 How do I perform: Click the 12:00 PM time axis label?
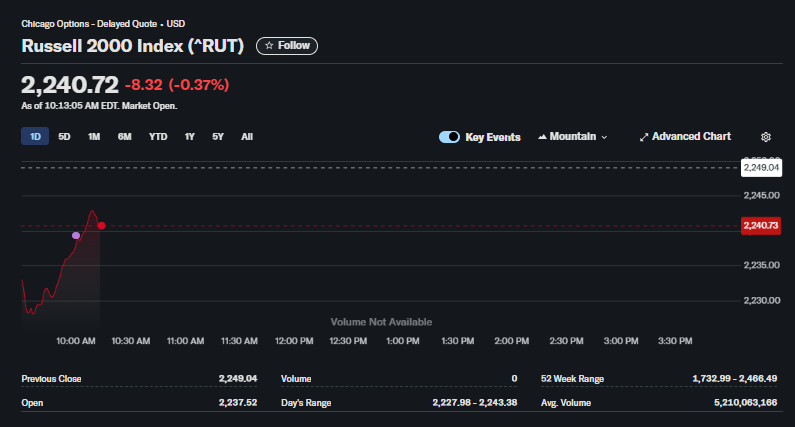(294, 341)
